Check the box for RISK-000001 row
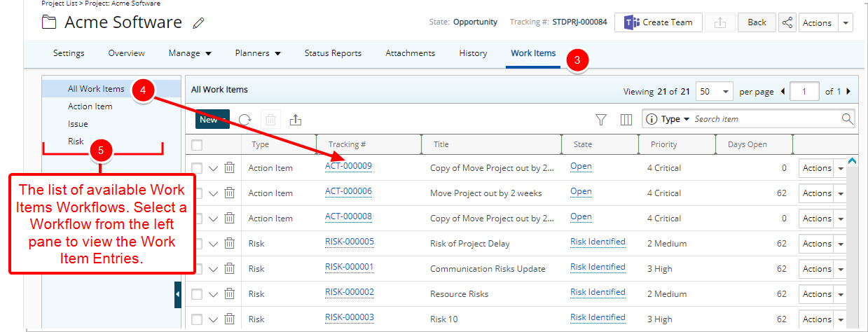The image size is (868, 332). (x=197, y=268)
